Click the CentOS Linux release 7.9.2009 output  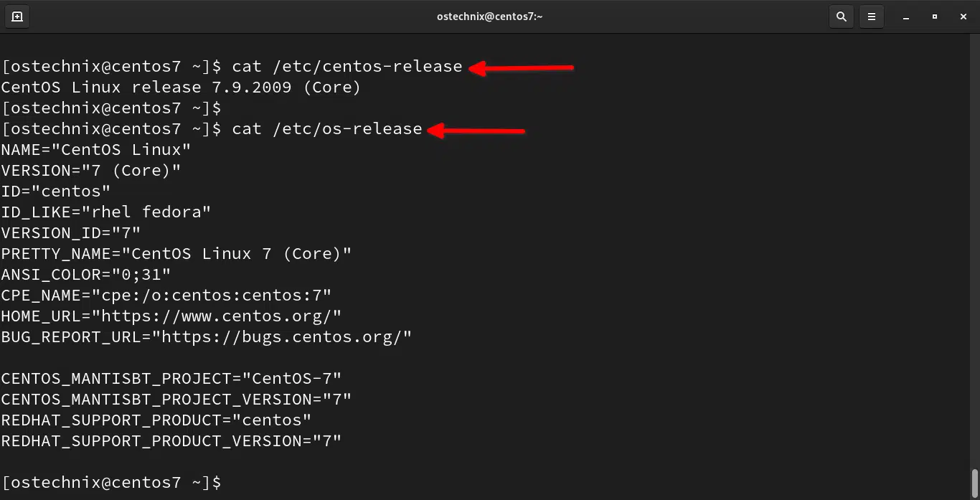pos(181,87)
